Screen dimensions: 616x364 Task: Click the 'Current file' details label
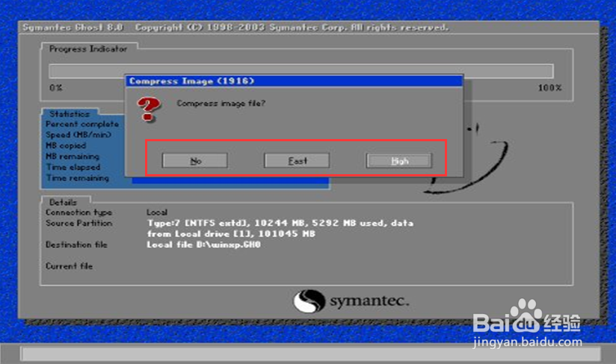(69, 266)
